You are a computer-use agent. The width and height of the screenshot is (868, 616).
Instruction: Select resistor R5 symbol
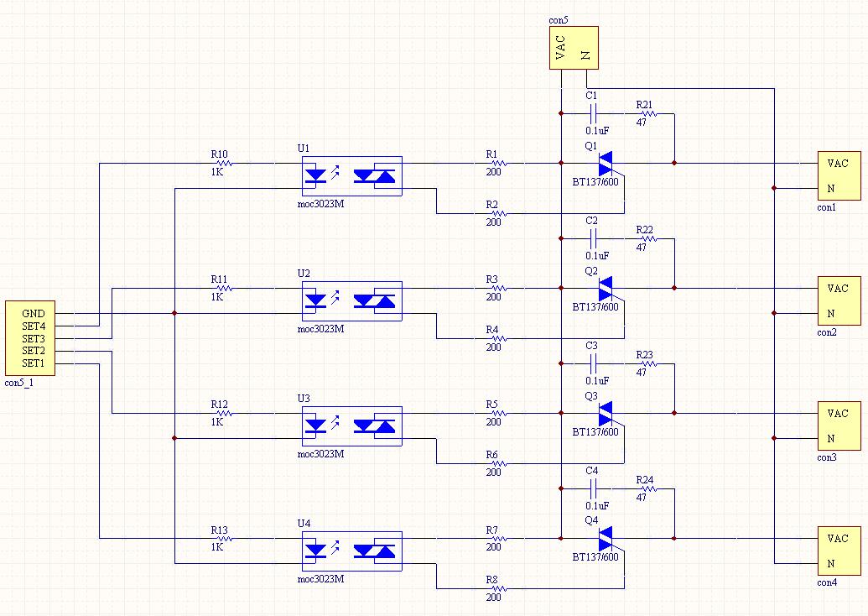tap(498, 413)
